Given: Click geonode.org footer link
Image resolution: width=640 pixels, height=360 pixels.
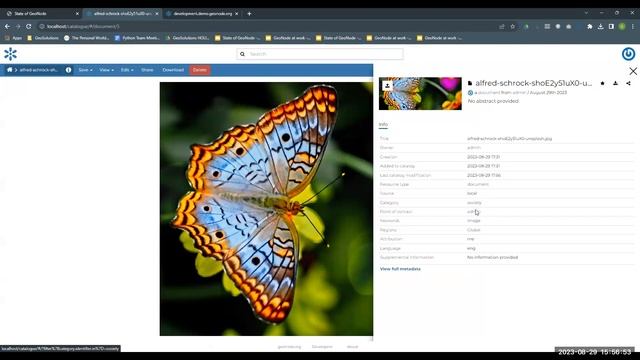Looking at the screenshot, I should 289,347.
